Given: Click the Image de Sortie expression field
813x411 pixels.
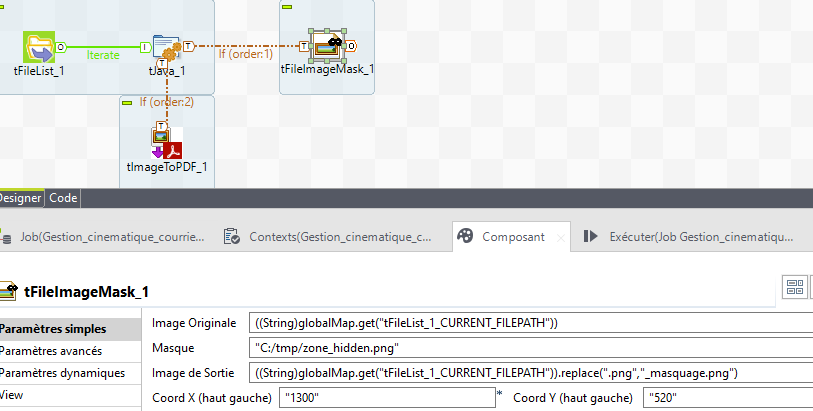Looking at the screenshot, I should click(x=530, y=373).
